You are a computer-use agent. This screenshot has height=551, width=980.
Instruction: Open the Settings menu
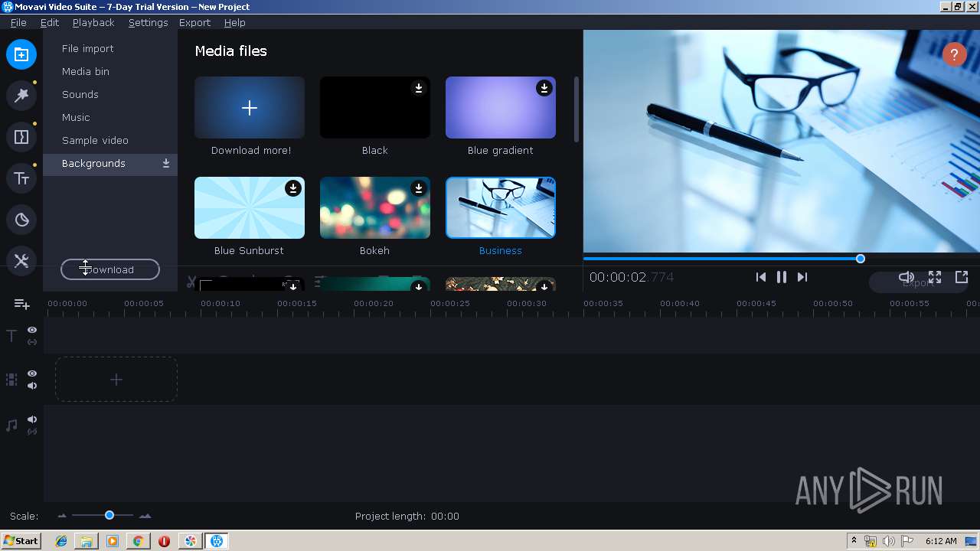point(148,22)
